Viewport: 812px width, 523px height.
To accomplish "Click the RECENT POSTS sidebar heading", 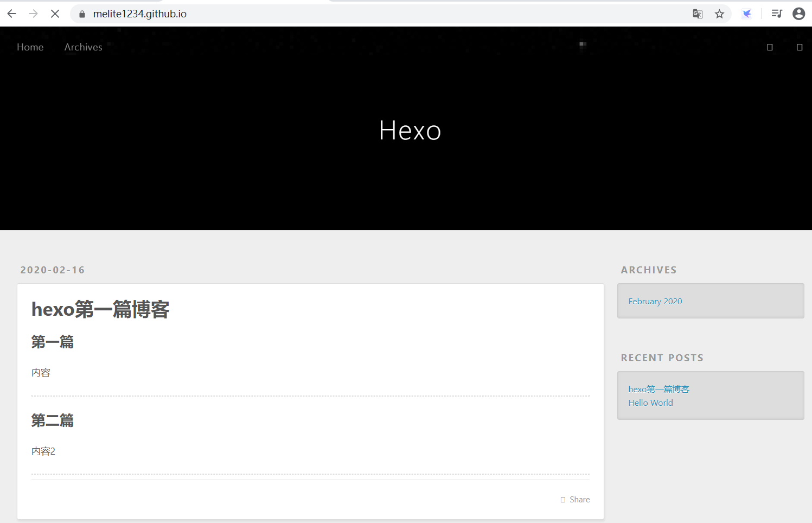I will [662, 358].
